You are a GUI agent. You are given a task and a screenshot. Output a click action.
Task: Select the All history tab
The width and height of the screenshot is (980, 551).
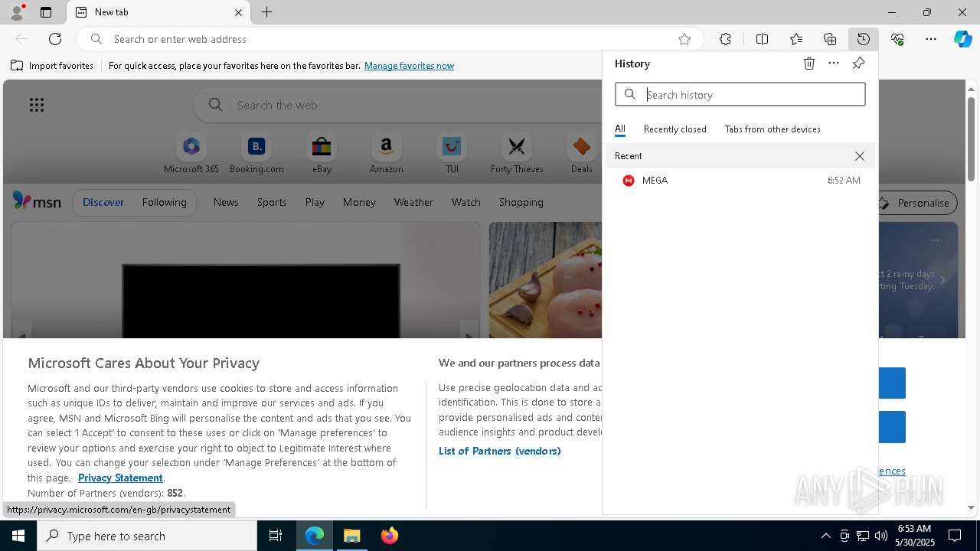pyautogui.click(x=620, y=129)
